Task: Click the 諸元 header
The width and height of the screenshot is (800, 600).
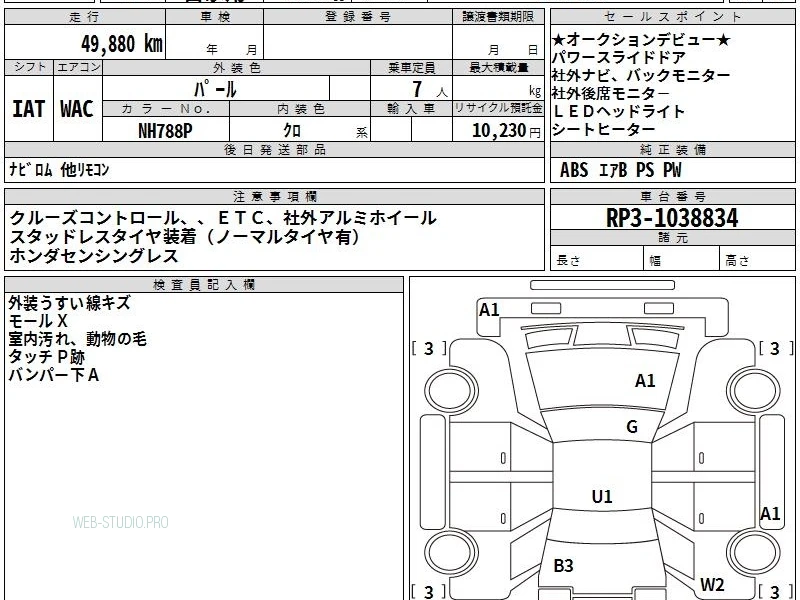Action: coord(672,238)
